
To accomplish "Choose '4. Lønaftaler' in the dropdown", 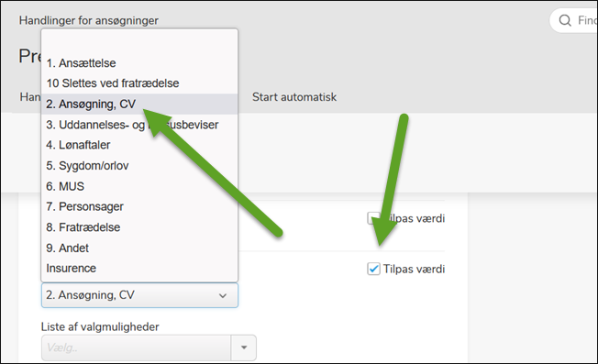I will [x=139, y=145].
